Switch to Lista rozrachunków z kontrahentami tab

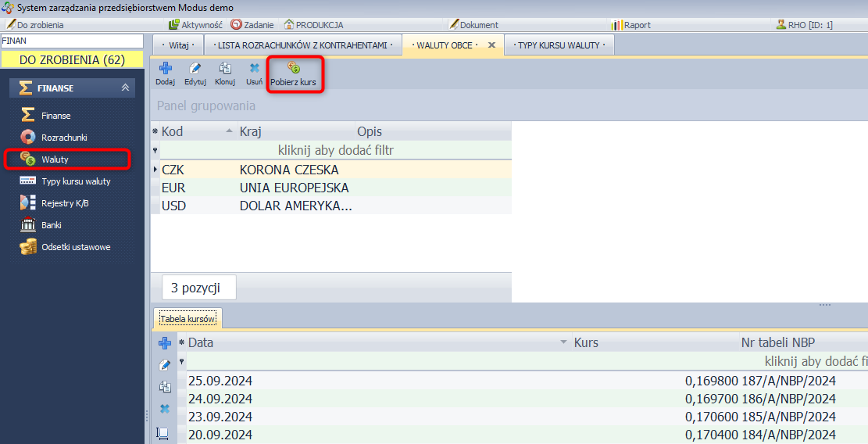302,45
